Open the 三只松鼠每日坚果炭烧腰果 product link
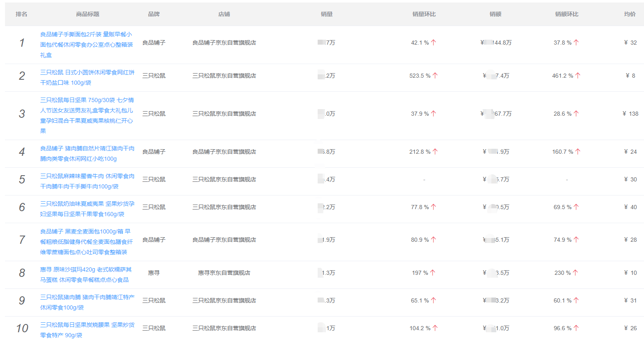 point(87,330)
